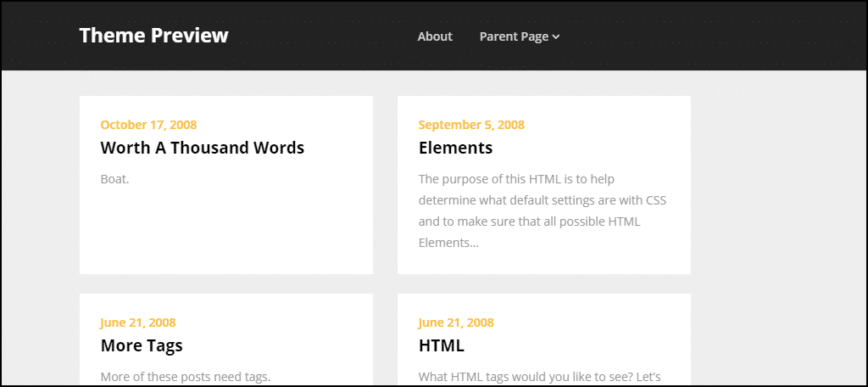868x387 pixels.
Task: Click the June 21, 2008 date above More Tags
Action: point(138,322)
